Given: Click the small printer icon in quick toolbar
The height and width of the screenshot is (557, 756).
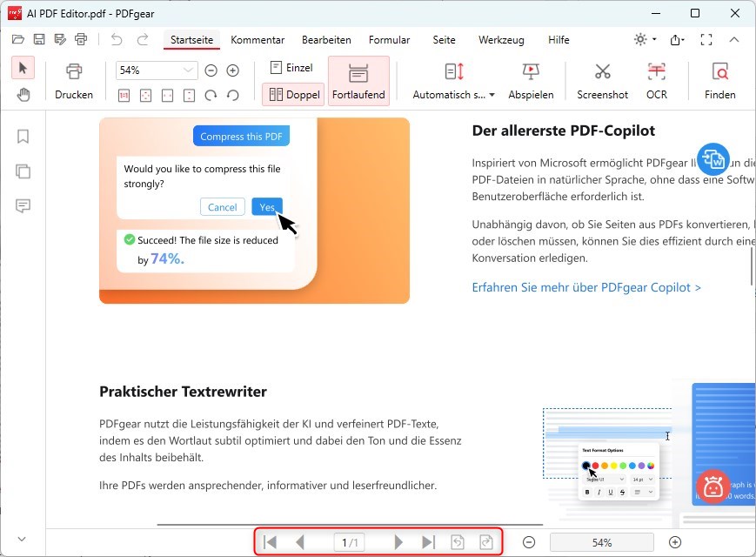Looking at the screenshot, I should (x=81, y=39).
